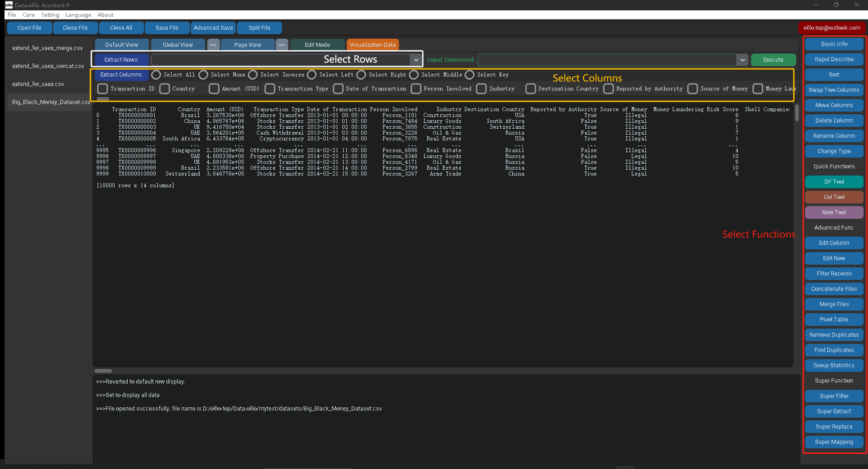This screenshot has width=868, height=469.
Task: Tick the Country column checkbox
Action: [165, 89]
